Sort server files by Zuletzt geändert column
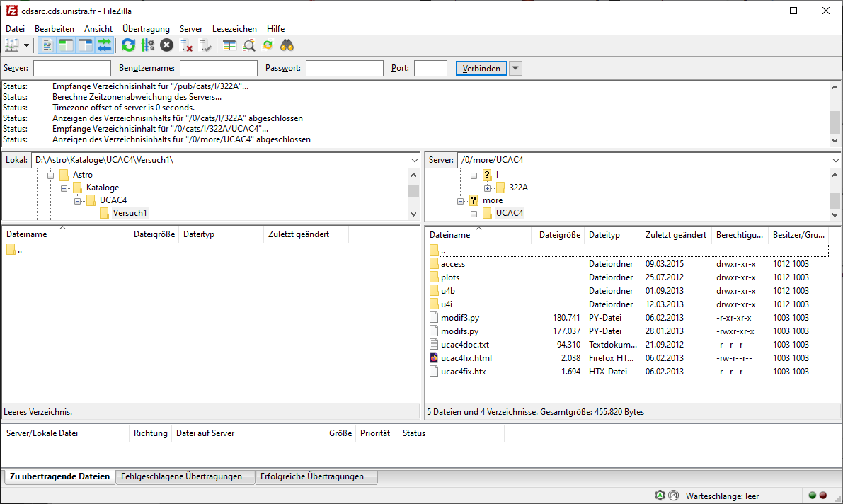Viewport: 843px width, 504px height. (x=676, y=235)
